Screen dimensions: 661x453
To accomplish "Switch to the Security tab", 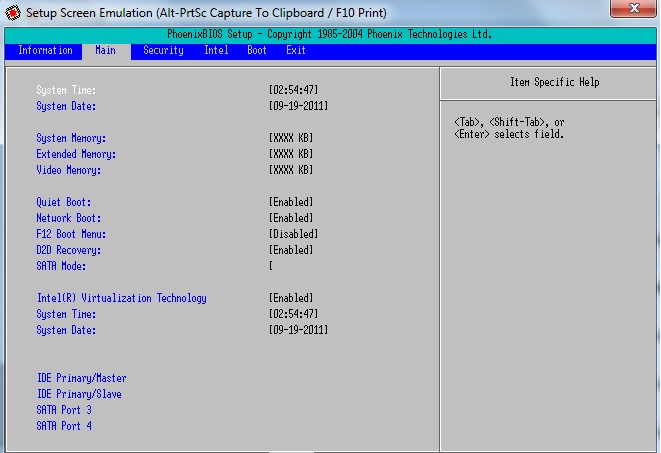I will [163, 51].
